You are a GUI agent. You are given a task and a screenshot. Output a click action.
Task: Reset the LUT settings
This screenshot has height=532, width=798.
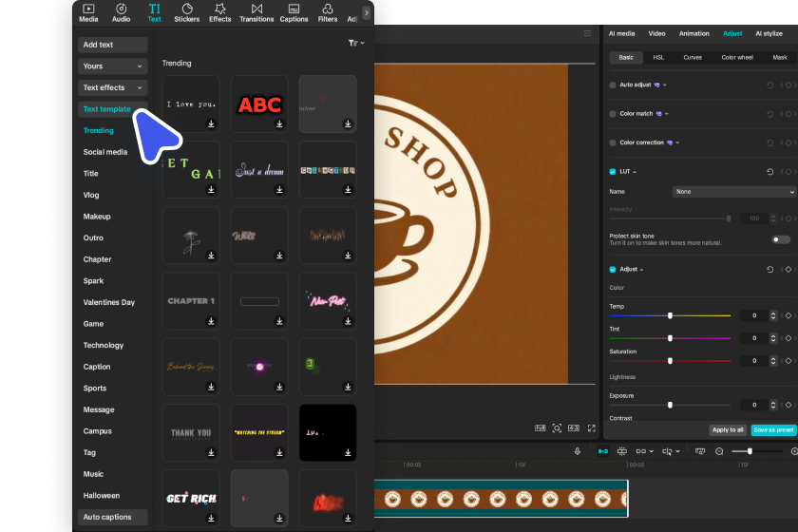point(770,172)
